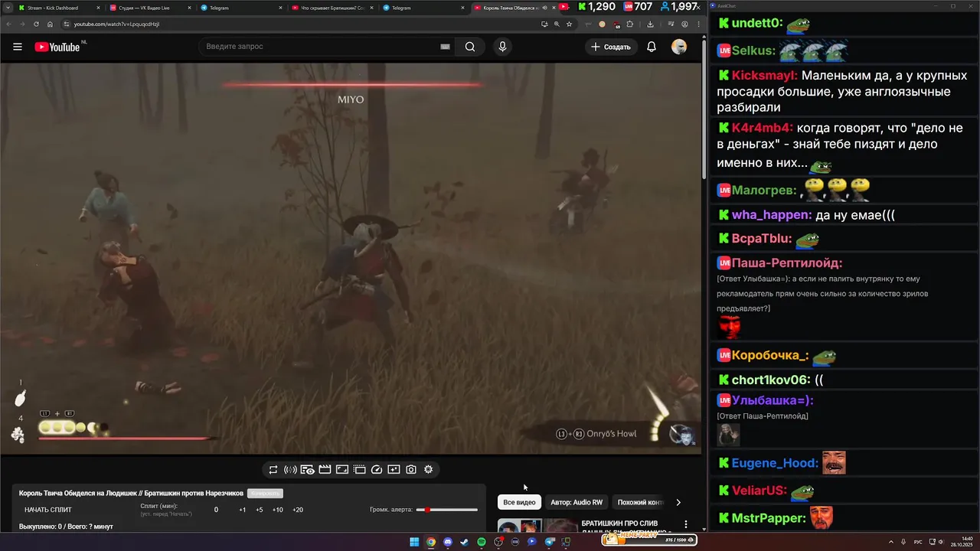The width and height of the screenshot is (980, 551).
Task: Open the player toolbar gear settings
Action: coord(429,469)
